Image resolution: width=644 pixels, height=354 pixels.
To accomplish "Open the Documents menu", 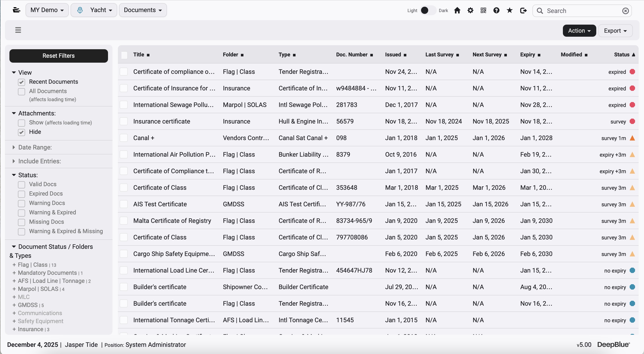I will pos(143,10).
